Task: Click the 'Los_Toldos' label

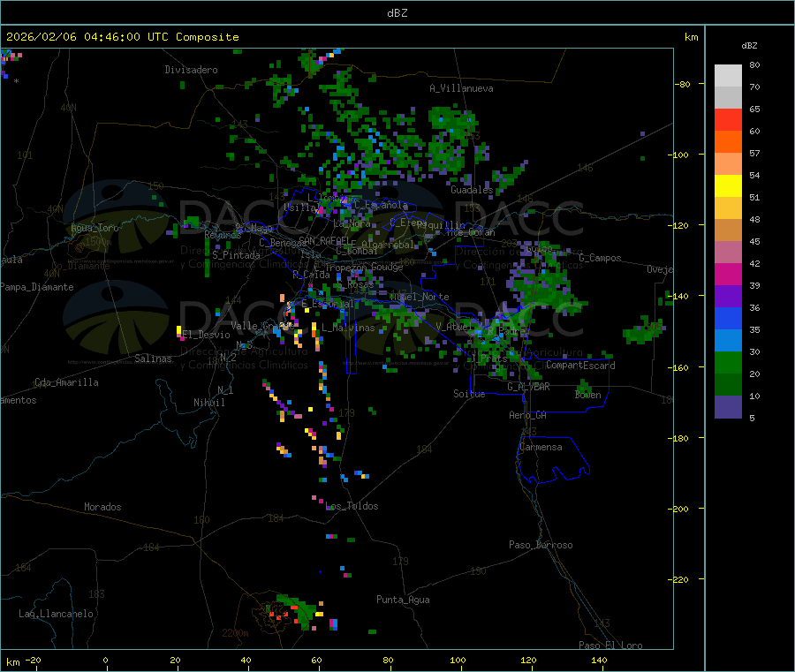Action: coord(352,506)
